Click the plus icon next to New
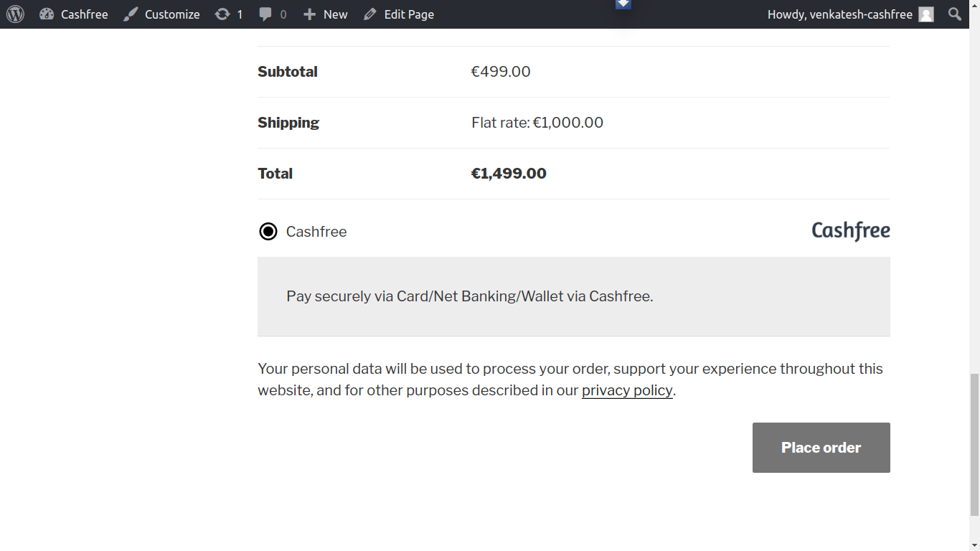The height and width of the screenshot is (551, 980). click(x=309, y=14)
